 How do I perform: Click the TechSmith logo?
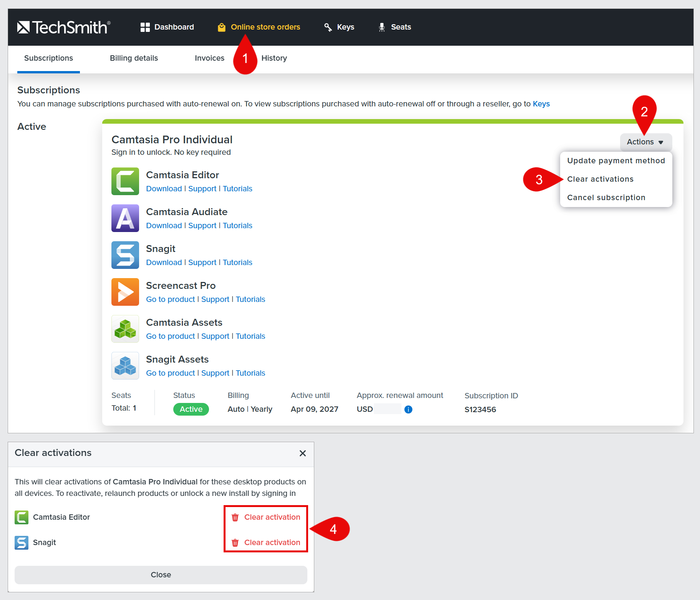64,27
